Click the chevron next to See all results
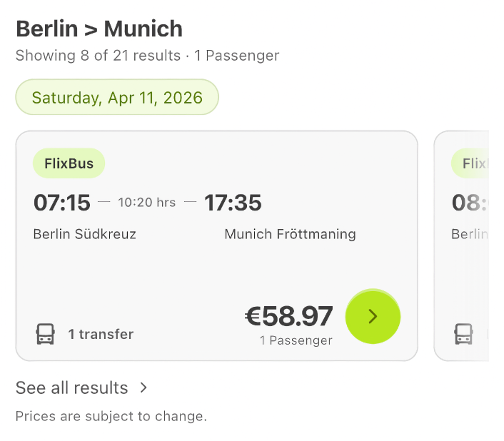The height and width of the screenshot is (441, 504). 143,387
